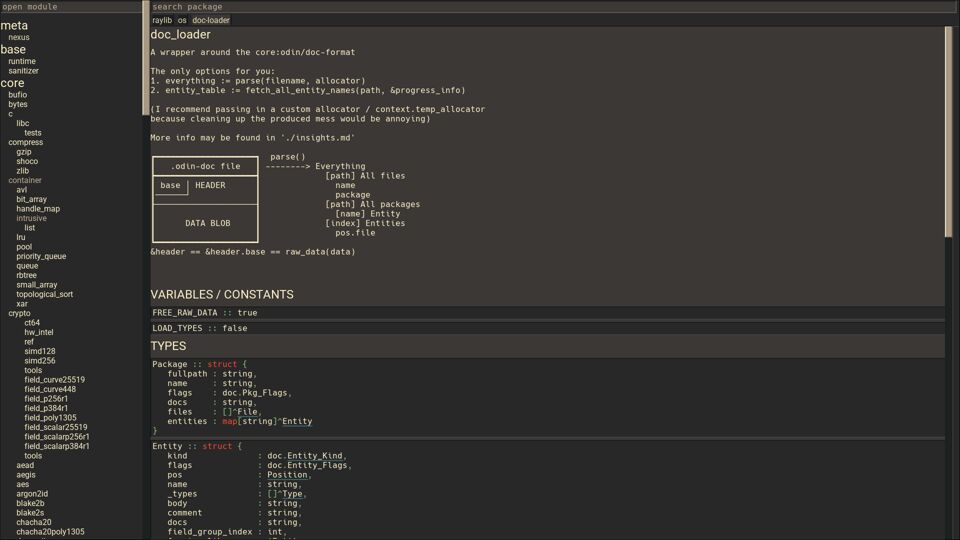Switch to the os tab

(182, 20)
